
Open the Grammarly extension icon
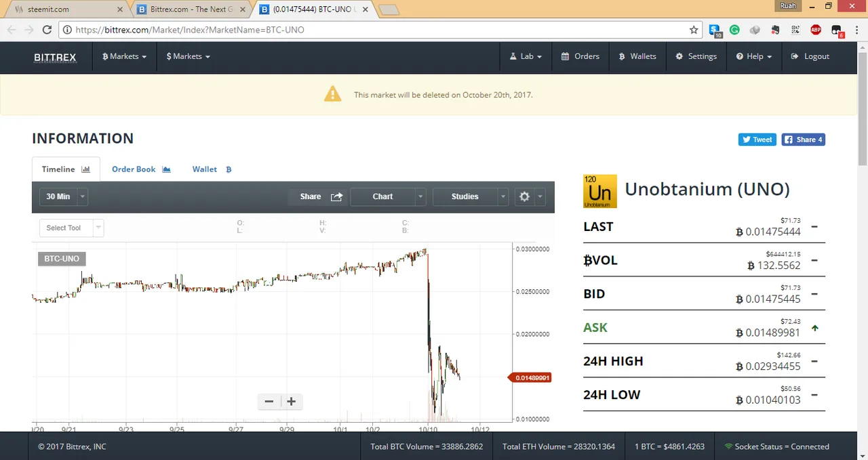[x=734, y=30]
